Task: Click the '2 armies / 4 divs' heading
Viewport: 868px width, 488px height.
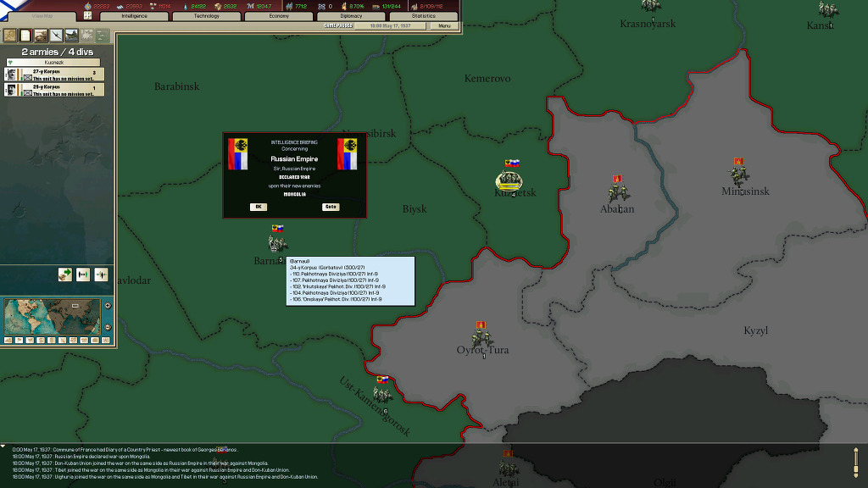Action: [57, 52]
